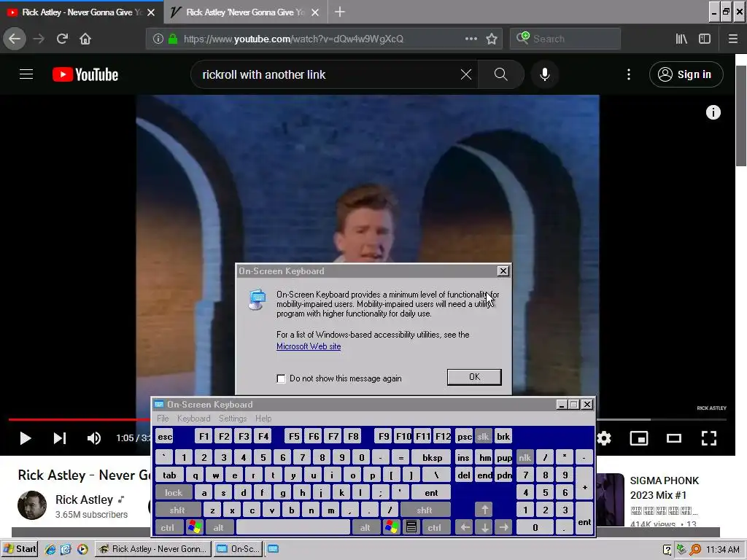747x560 pixels.
Task: Click the page vertical scrollbar thumb
Action: (741, 116)
